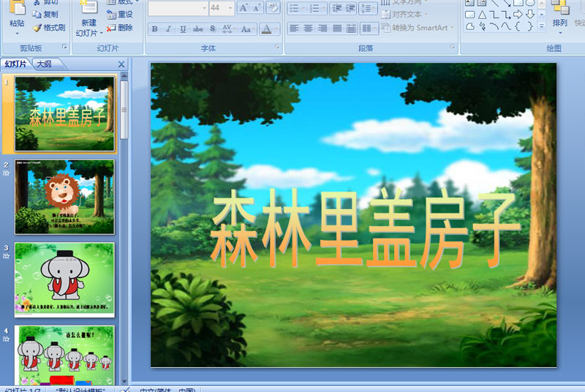Screen dimensions: 585x392
Task: Select the Format Painter (格式刷)
Action: tap(49, 28)
